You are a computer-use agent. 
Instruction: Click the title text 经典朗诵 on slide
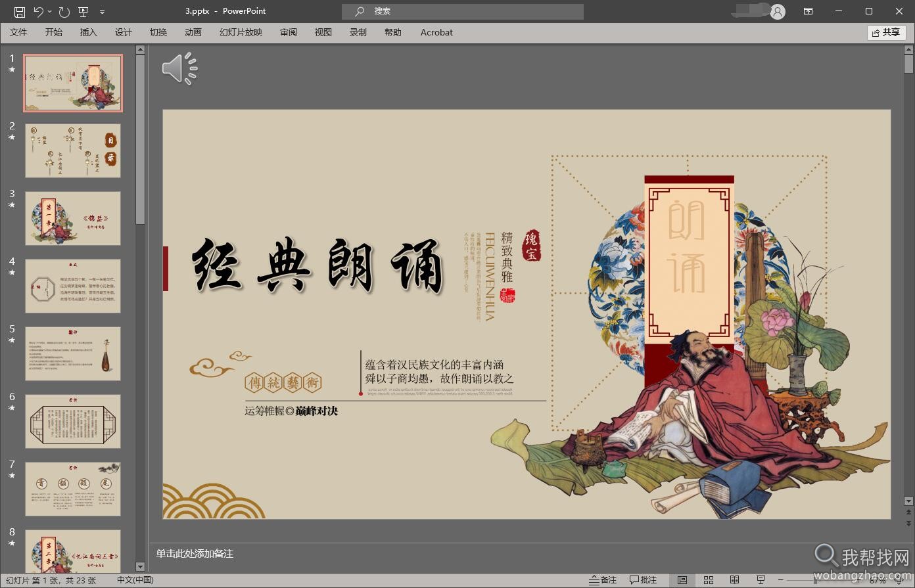[318, 265]
